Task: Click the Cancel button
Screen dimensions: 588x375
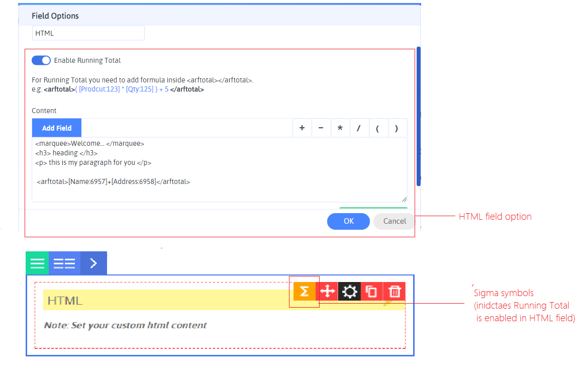Action: (x=395, y=221)
